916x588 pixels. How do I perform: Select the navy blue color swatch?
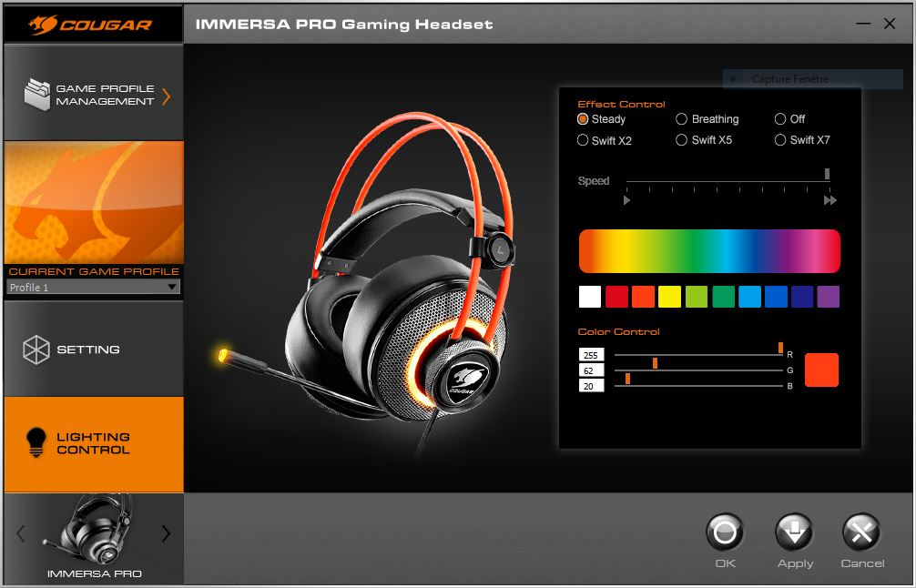802,297
